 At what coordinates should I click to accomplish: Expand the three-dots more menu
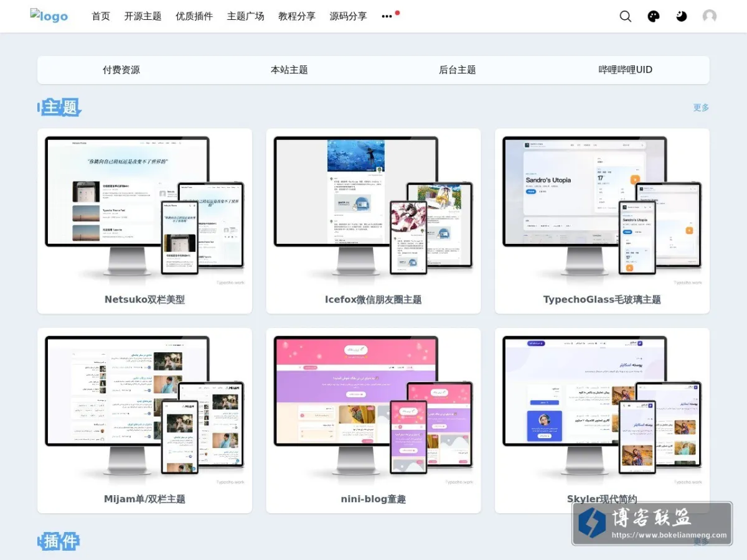[x=387, y=16]
